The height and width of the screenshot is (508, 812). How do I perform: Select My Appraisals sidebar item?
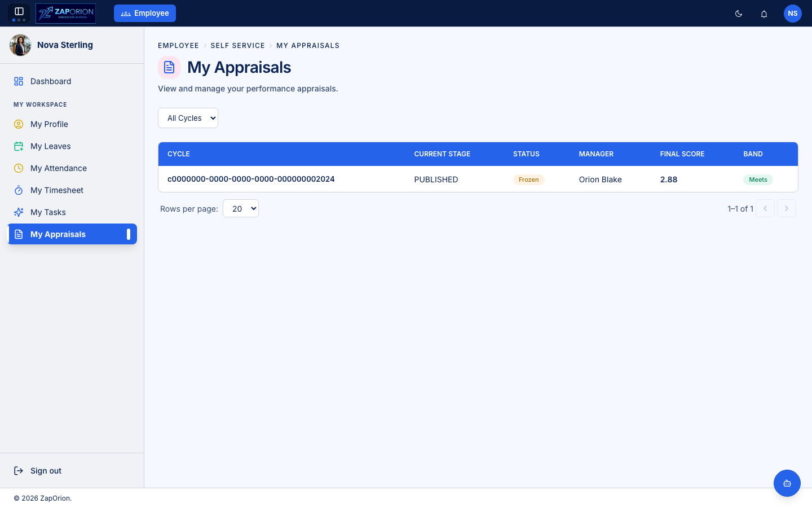click(72, 234)
